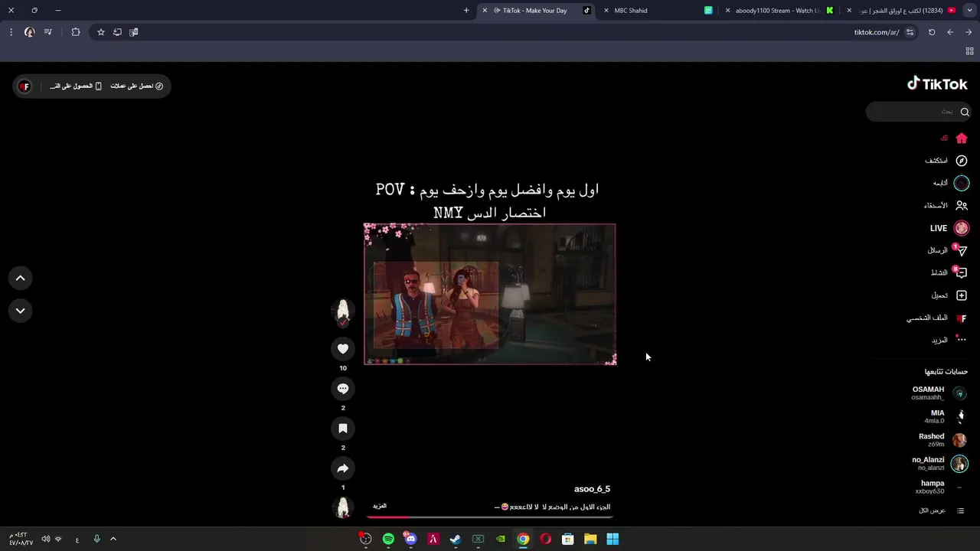Like the video with the heart icon
Image resolution: width=980 pixels, height=551 pixels.
[343, 349]
